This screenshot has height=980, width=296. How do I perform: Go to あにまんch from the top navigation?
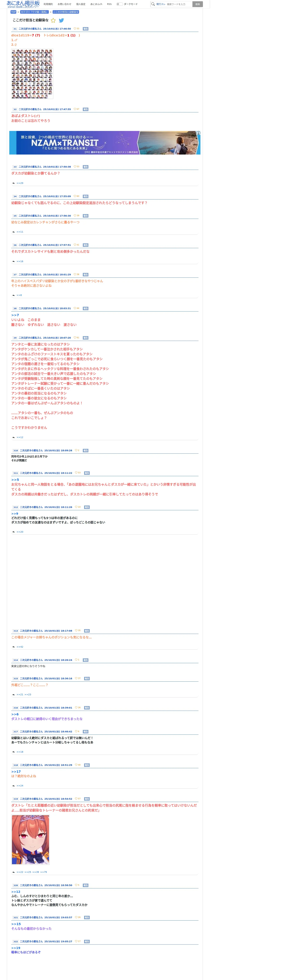click(96, 4)
